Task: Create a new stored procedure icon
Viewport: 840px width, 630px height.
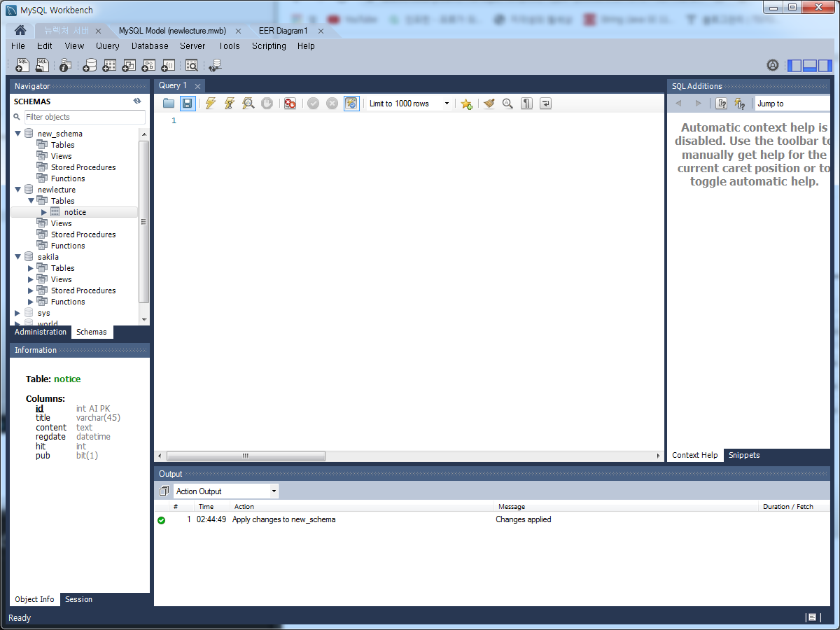Action: click(x=148, y=65)
